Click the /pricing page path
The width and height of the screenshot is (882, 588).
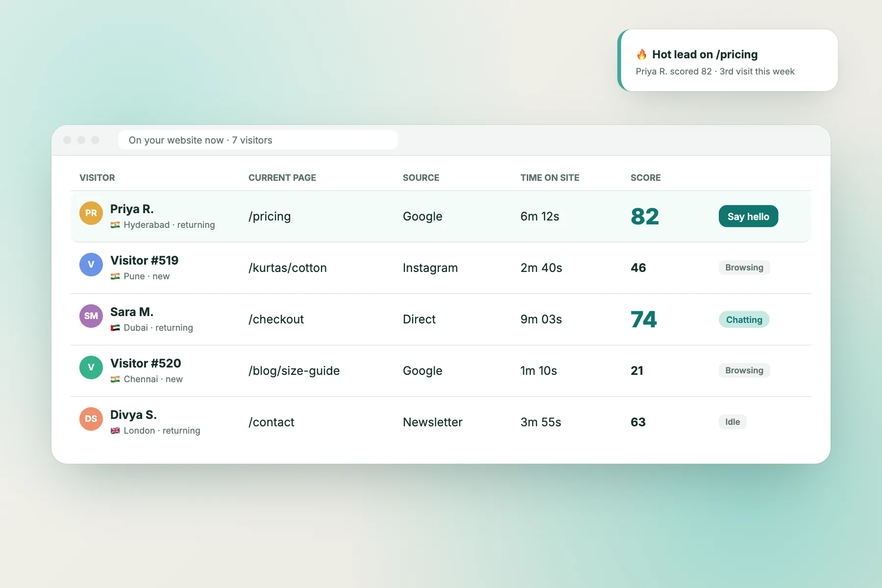point(269,217)
